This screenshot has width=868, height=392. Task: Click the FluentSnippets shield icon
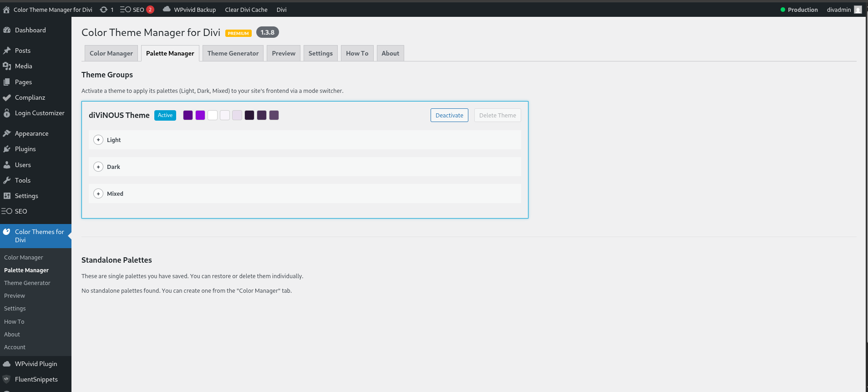click(x=7, y=379)
